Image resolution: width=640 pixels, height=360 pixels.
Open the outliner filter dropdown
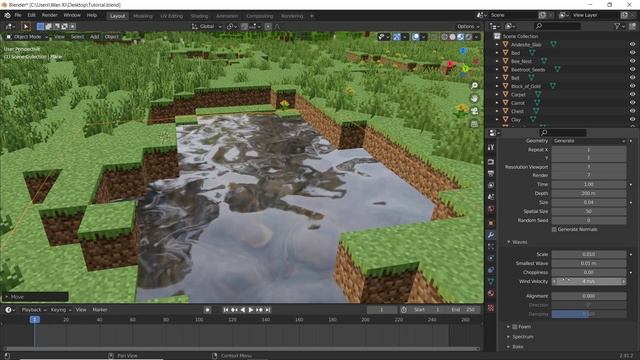click(619, 26)
